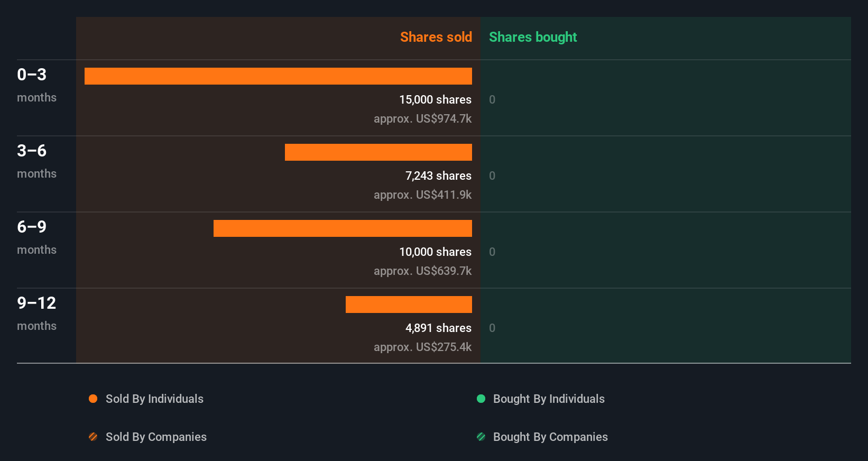The width and height of the screenshot is (868, 461).
Task: Click the orange Sold By Individuals legend dot
Action: pos(93,399)
